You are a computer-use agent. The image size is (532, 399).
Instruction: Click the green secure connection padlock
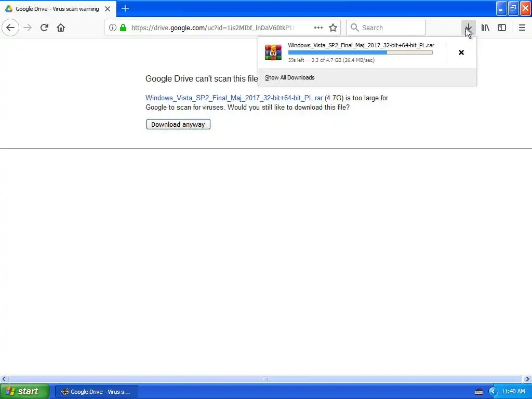[123, 28]
